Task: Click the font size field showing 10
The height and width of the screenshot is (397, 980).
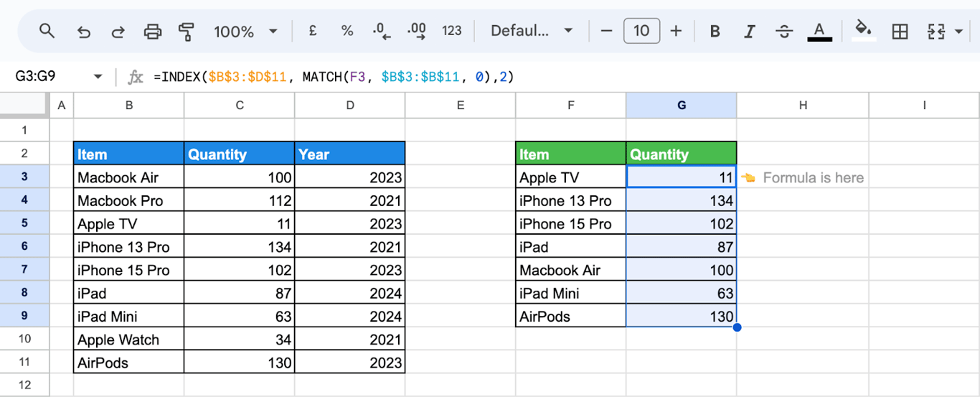Action: [x=641, y=31]
